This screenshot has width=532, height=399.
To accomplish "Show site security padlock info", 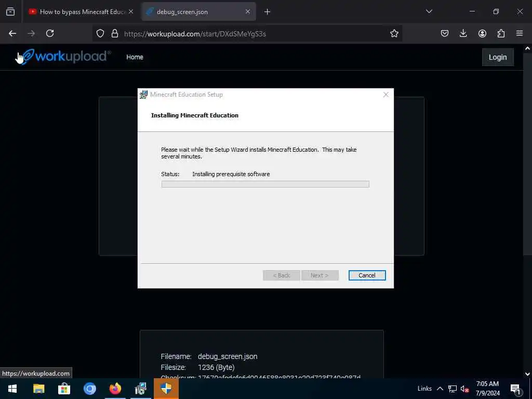I will coord(115,34).
